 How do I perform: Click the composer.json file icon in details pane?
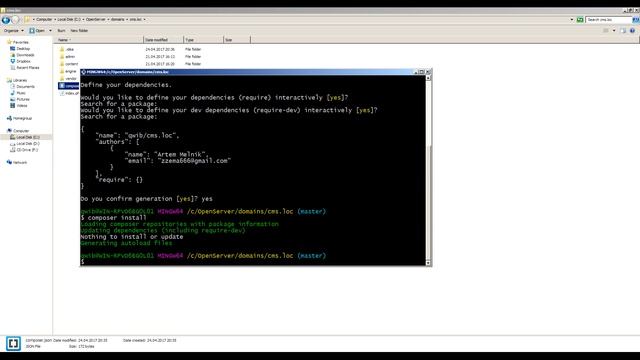point(13,343)
